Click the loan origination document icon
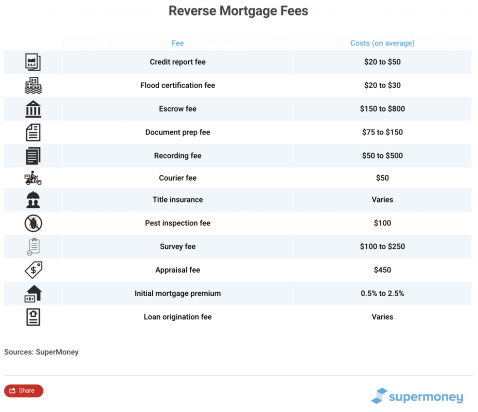 33,317
